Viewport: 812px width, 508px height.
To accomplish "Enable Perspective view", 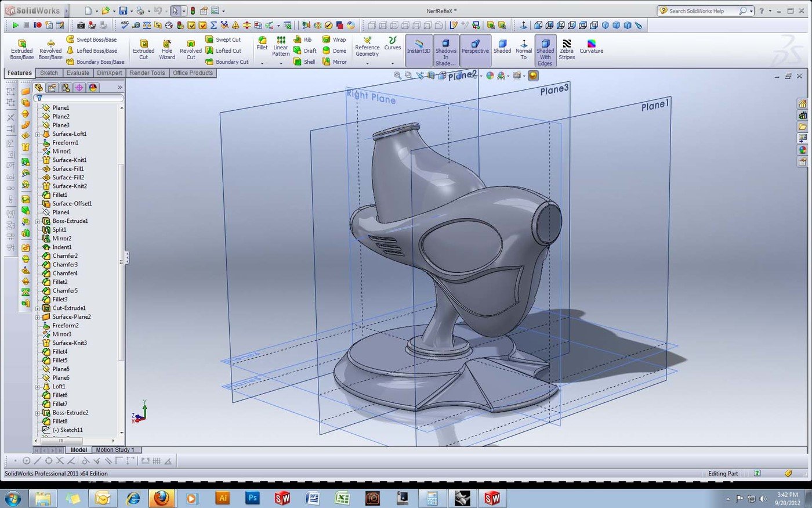I will point(474,50).
